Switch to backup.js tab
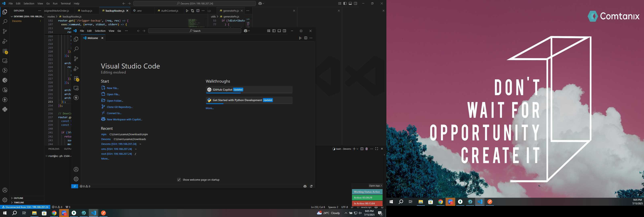Screen dimensions: 644x217 coord(87,11)
